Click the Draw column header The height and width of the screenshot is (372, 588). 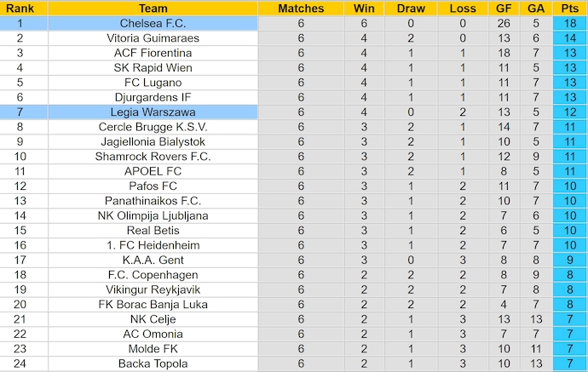point(411,9)
